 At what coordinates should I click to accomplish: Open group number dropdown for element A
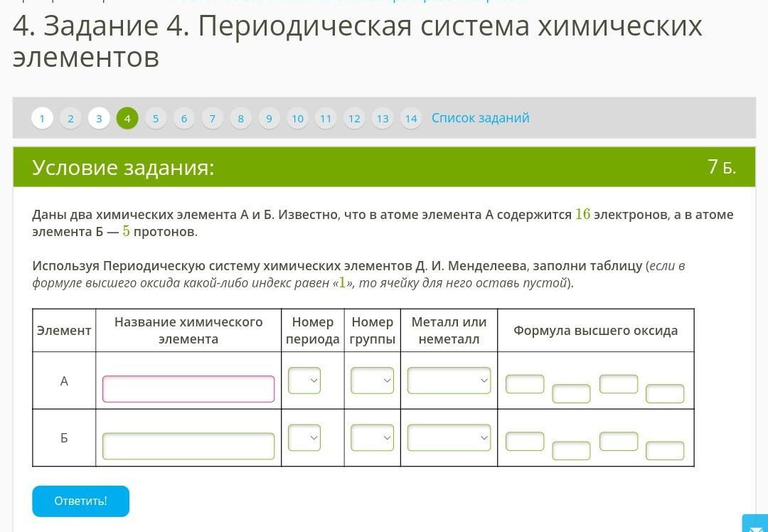pos(372,381)
